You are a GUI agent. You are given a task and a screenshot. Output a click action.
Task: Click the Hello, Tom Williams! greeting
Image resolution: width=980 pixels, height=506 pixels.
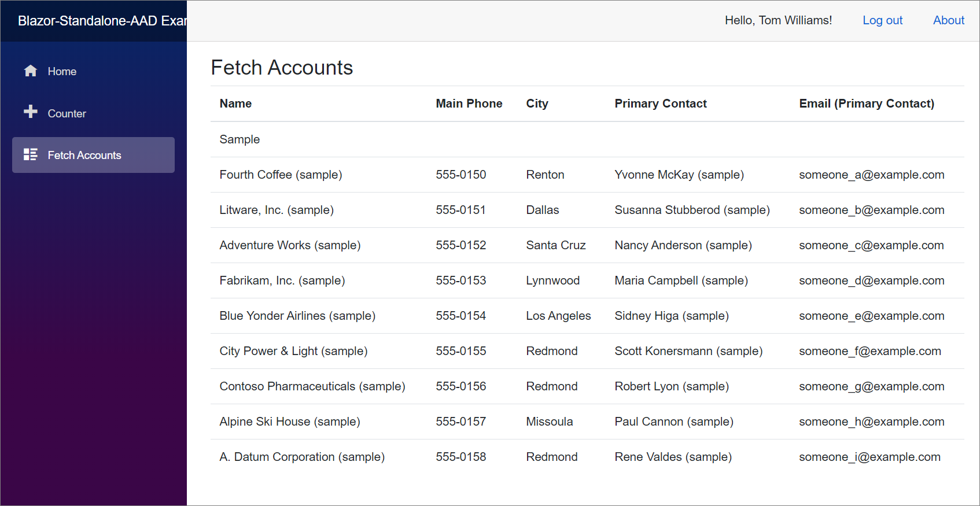(x=778, y=20)
